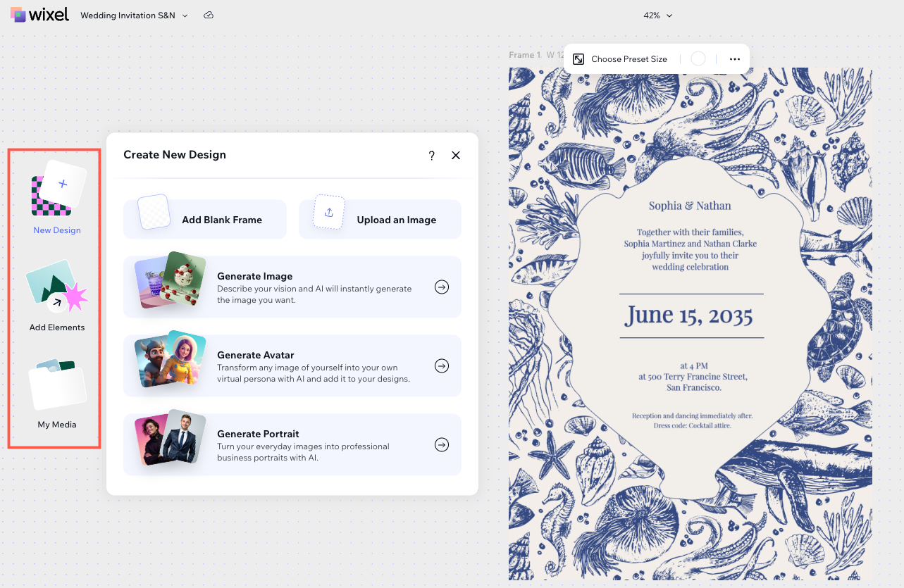The width and height of the screenshot is (904, 588).
Task: Expand Generate Portrait with its arrow
Action: (x=442, y=444)
